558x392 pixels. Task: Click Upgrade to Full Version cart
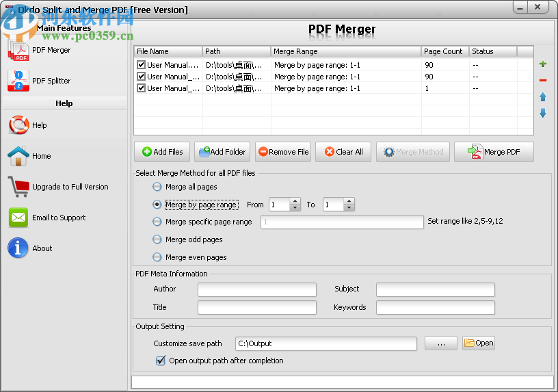(58, 187)
